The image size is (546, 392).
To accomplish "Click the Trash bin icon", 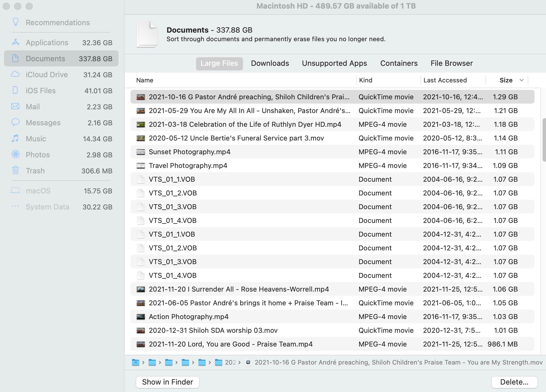I will pyautogui.click(x=15, y=170).
